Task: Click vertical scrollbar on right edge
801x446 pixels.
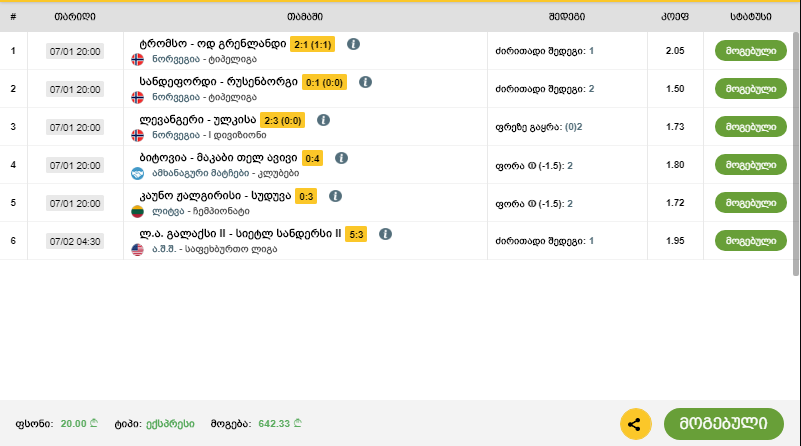Action: pos(795,153)
